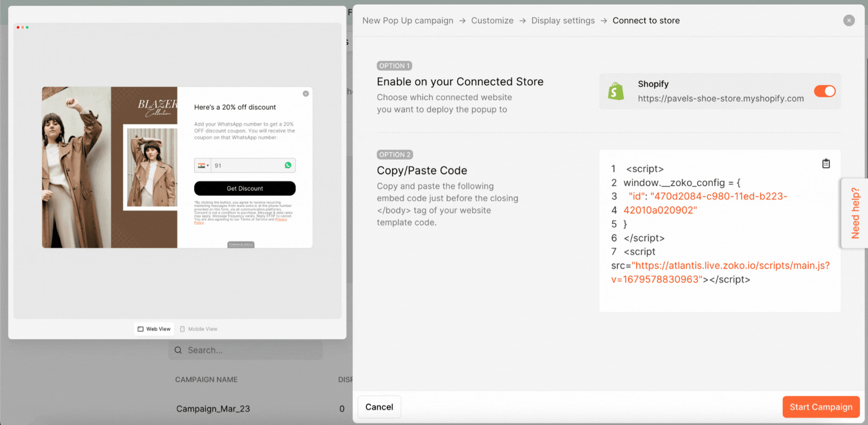Click the Shopify logo icon

pyautogui.click(x=616, y=91)
